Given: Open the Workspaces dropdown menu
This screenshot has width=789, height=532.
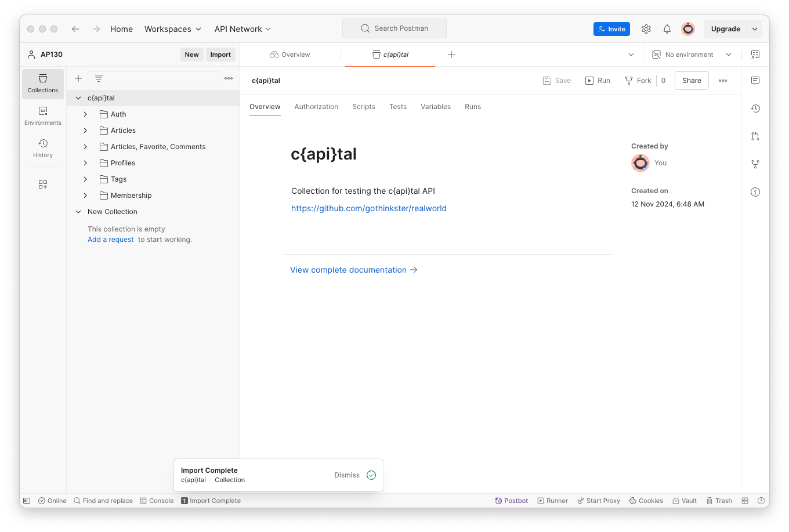Looking at the screenshot, I should [x=173, y=29].
